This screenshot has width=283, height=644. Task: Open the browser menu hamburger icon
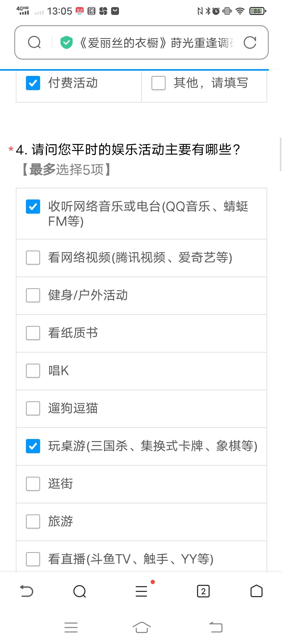coord(141,591)
